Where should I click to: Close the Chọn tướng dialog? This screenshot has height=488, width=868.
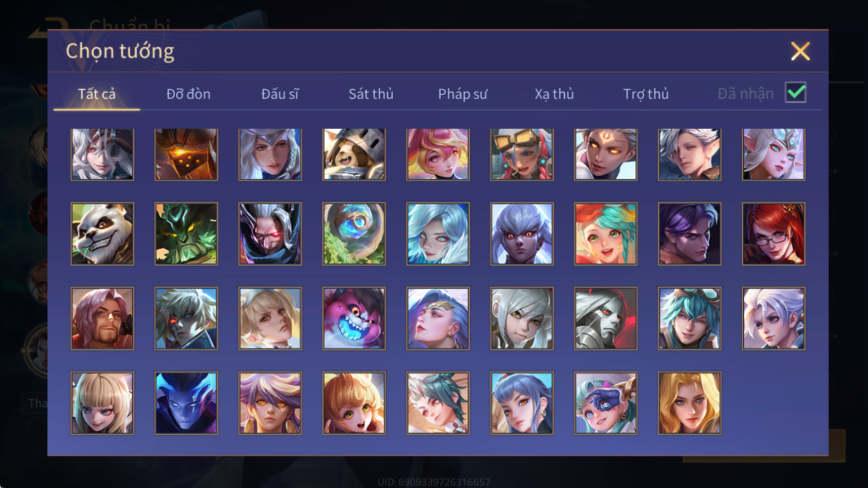click(800, 51)
